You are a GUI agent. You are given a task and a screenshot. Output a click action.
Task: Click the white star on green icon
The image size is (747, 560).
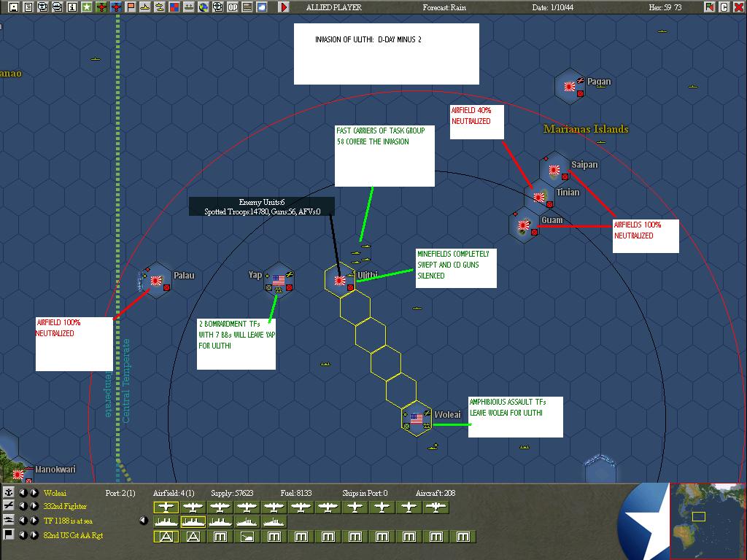click(x=87, y=7)
